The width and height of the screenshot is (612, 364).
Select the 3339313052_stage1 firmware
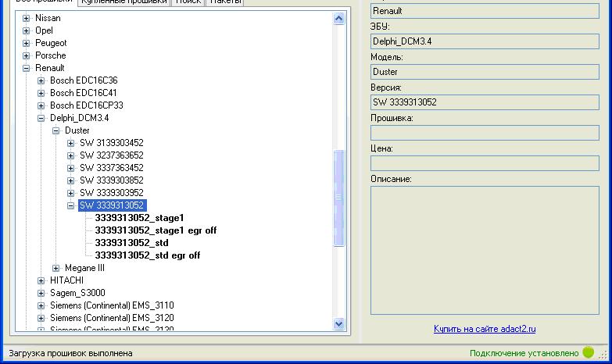pyautogui.click(x=139, y=218)
